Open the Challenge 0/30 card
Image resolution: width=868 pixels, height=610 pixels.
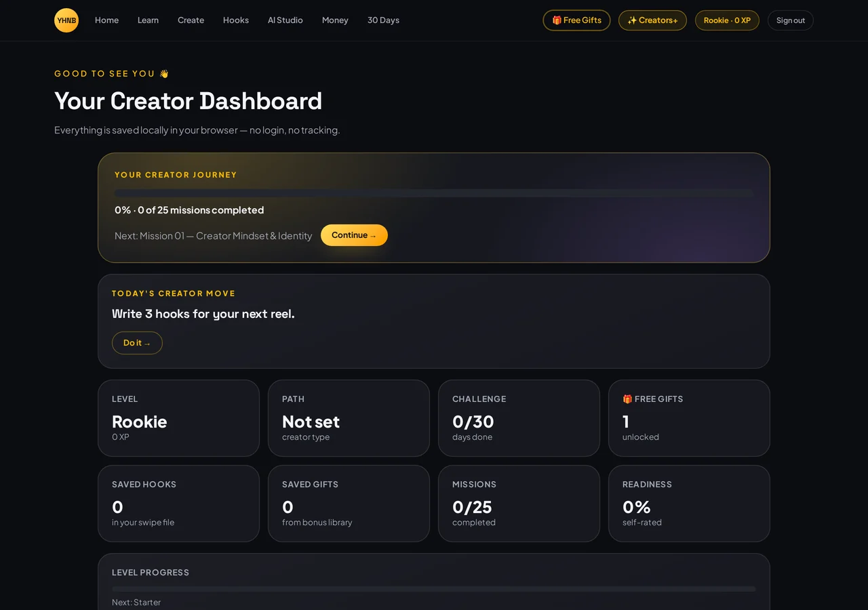point(519,418)
